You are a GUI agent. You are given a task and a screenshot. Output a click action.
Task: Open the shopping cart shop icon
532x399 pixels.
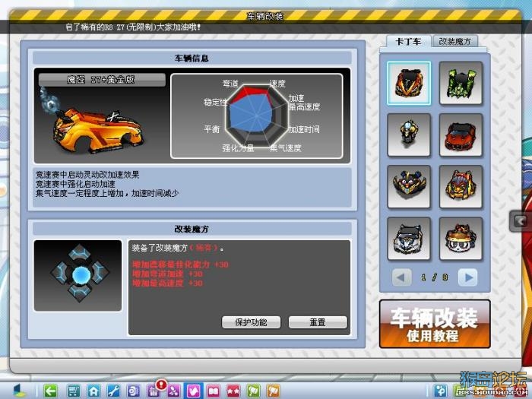click(x=73, y=391)
